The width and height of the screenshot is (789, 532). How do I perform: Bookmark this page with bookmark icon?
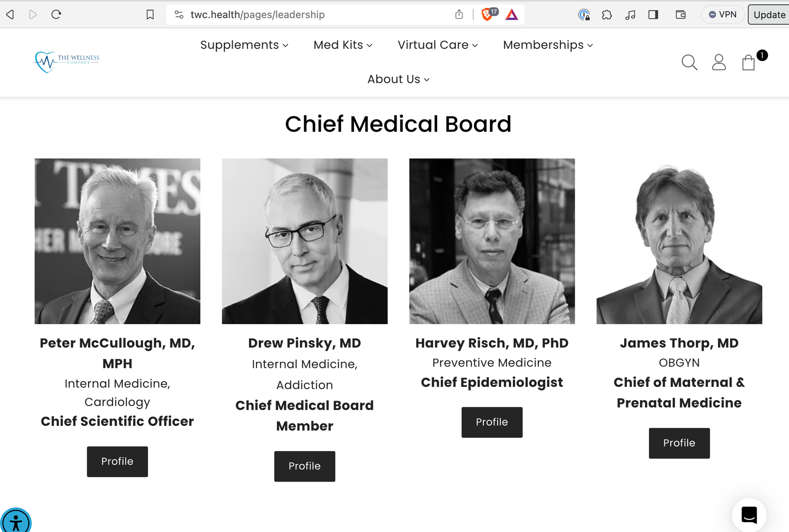tap(150, 15)
